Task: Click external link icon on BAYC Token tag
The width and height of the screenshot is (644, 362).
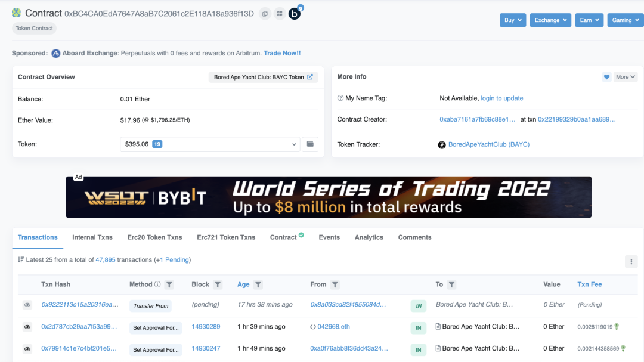Action: (x=310, y=77)
